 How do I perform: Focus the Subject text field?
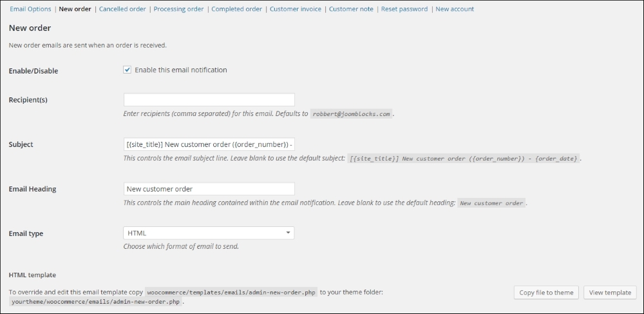pos(209,144)
